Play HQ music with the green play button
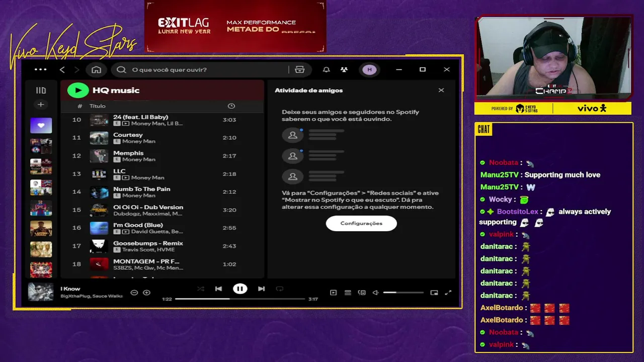 pyautogui.click(x=78, y=90)
